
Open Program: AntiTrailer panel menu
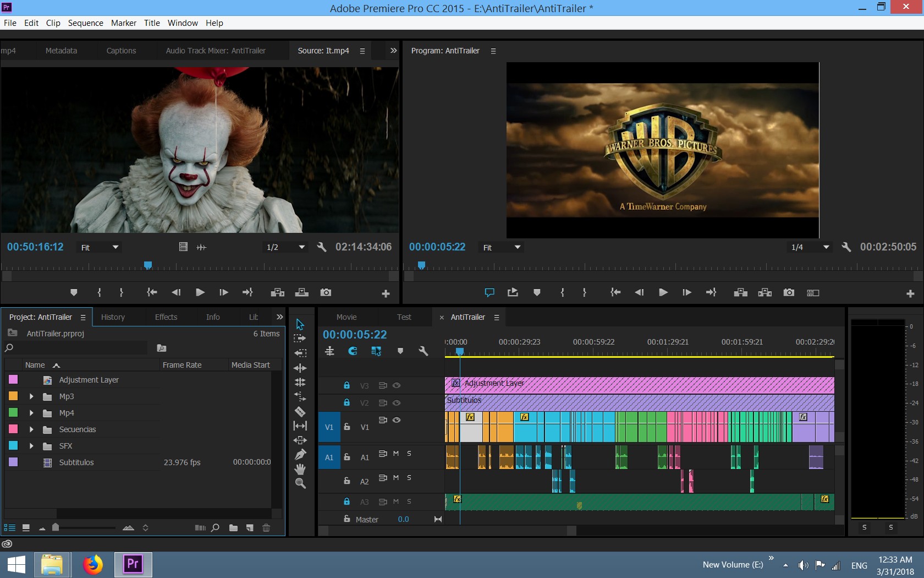click(x=493, y=51)
